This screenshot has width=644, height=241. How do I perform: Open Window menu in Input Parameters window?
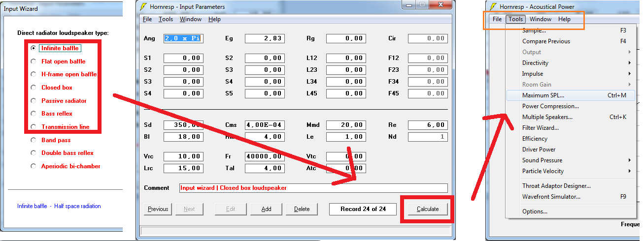point(190,19)
